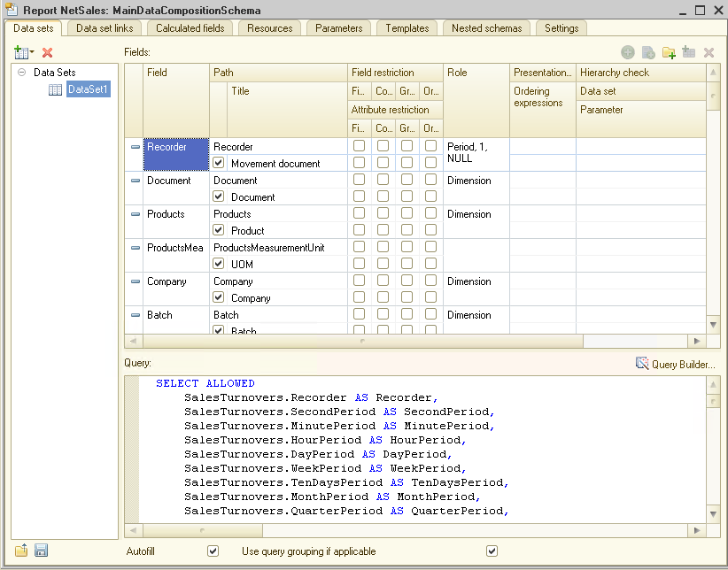This screenshot has width=728, height=570.
Task: Uncheck the Movement document title checkbox
Action: [219, 164]
